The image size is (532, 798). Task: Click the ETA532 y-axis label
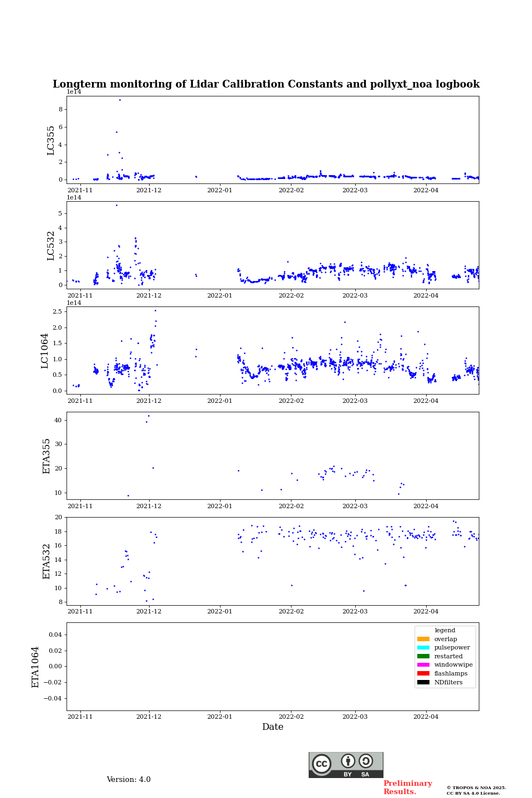coord(47,561)
